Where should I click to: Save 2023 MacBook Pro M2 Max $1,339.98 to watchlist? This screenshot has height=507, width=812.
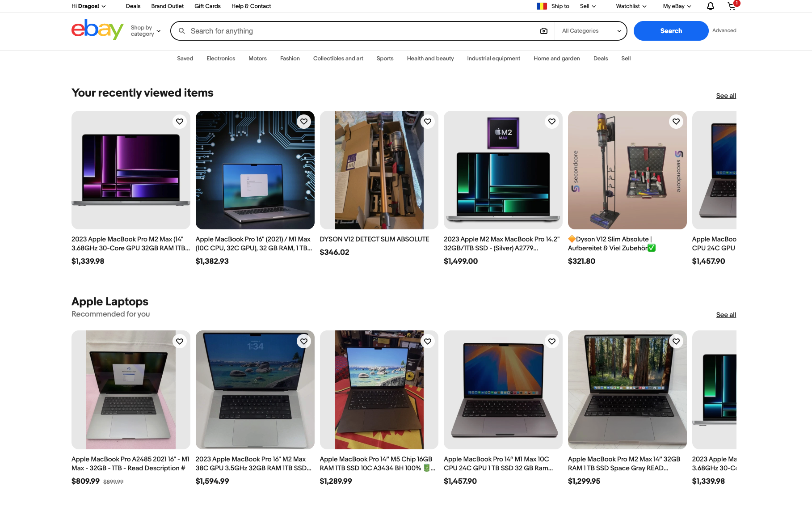coord(180,122)
